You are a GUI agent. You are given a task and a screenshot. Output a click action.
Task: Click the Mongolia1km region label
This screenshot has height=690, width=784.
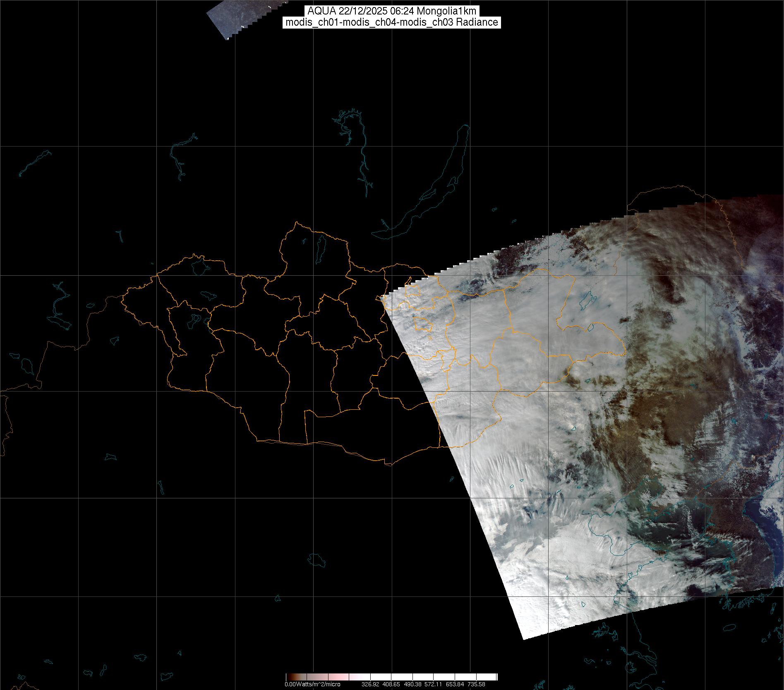[x=446, y=11]
